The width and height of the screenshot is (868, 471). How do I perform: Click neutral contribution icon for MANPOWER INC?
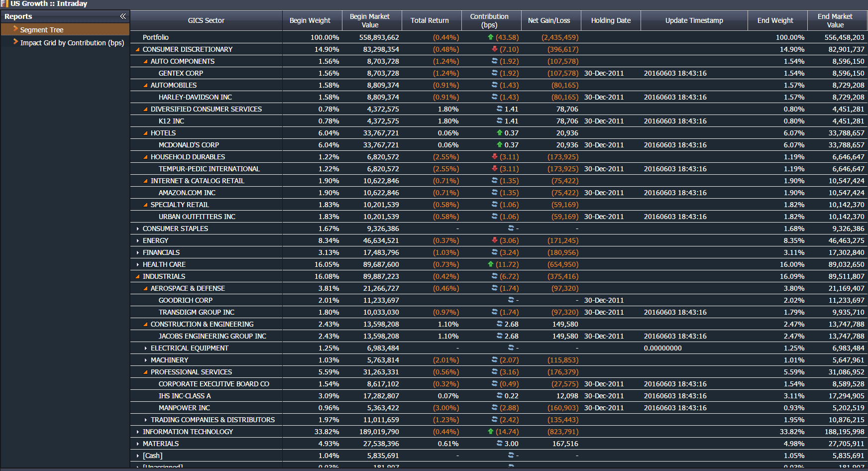(495, 408)
